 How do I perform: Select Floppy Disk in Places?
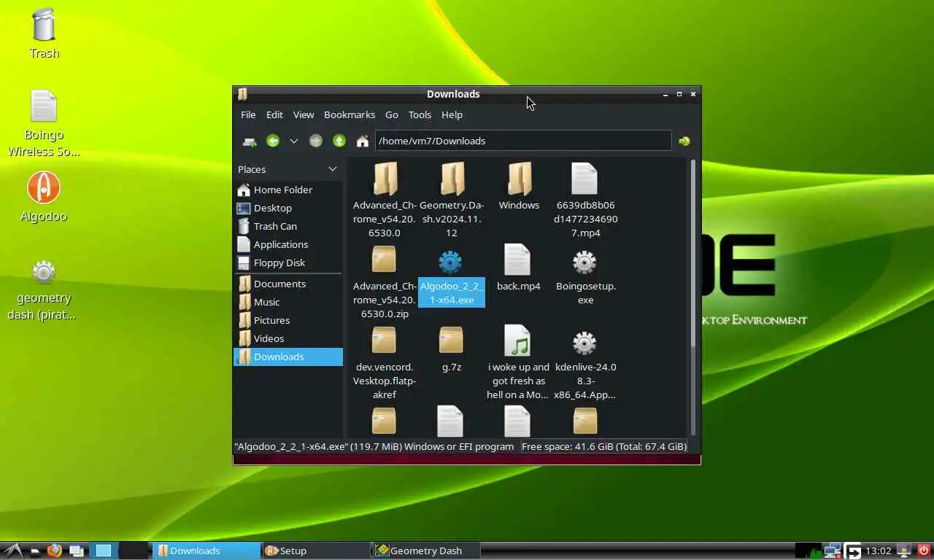tap(288, 262)
